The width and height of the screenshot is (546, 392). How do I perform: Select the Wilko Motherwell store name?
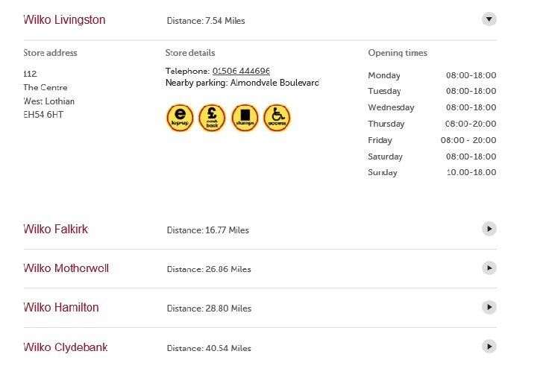[x=66, y=268]
